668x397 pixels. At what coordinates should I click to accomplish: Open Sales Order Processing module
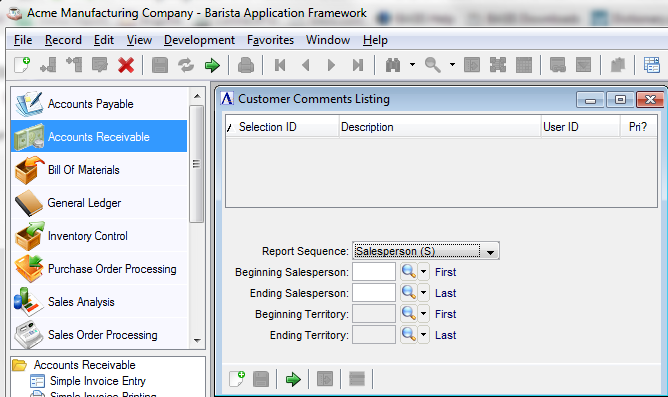[99, 334]
